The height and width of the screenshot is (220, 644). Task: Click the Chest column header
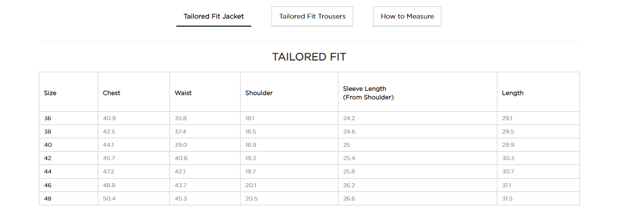(x=112, y=93)
